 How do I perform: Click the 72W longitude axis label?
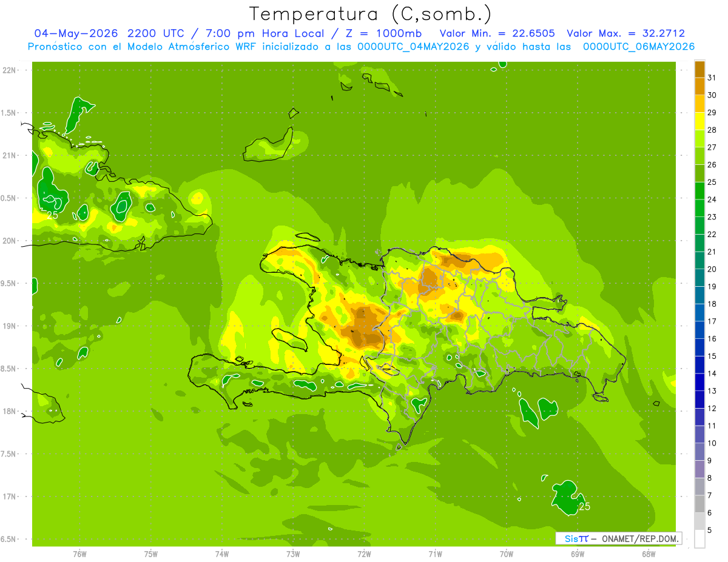pyautogui.click(x=364, y=554)
